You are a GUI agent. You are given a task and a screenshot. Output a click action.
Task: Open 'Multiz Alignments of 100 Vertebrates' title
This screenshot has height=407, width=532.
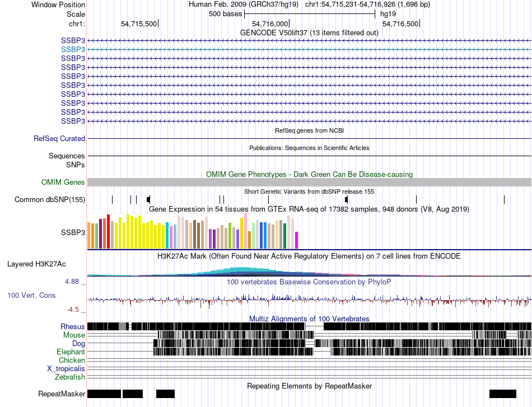[x=309, y=319]
